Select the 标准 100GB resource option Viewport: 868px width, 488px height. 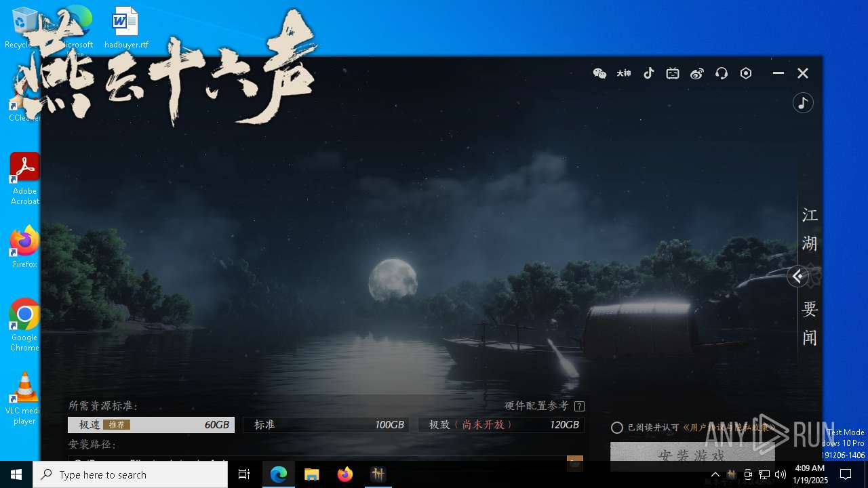326,425
